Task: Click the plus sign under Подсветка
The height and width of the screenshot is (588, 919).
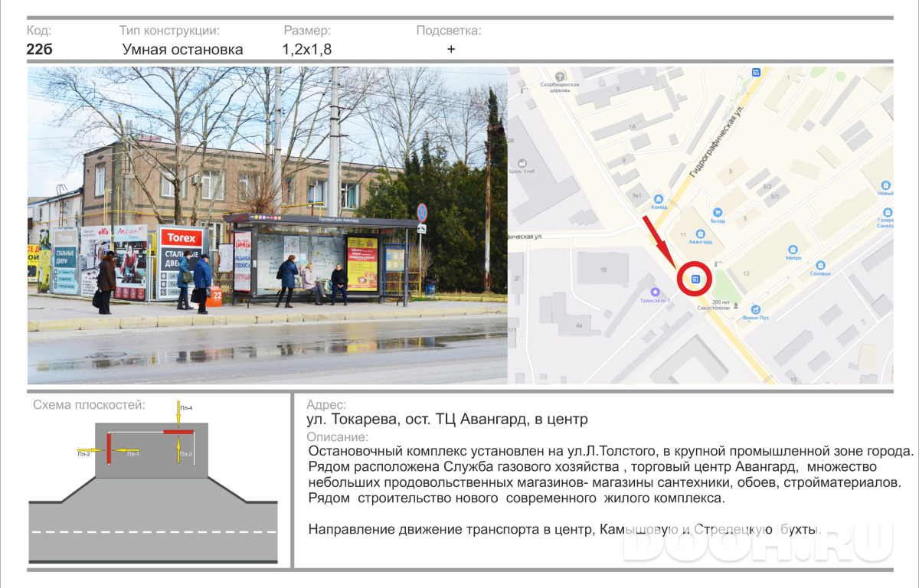Action: pos(451,49)
